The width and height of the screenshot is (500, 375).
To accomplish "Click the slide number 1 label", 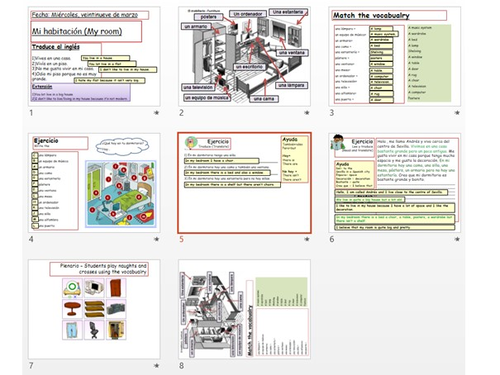I will [x=31, y=113].
